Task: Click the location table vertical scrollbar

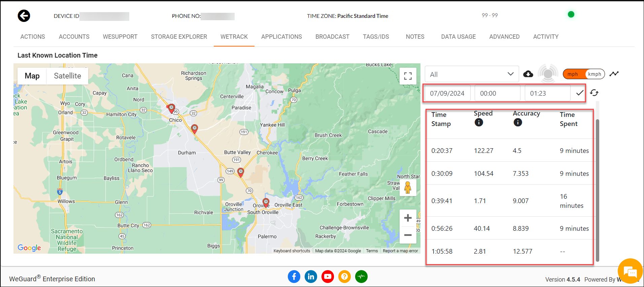Action: [597, 190]
